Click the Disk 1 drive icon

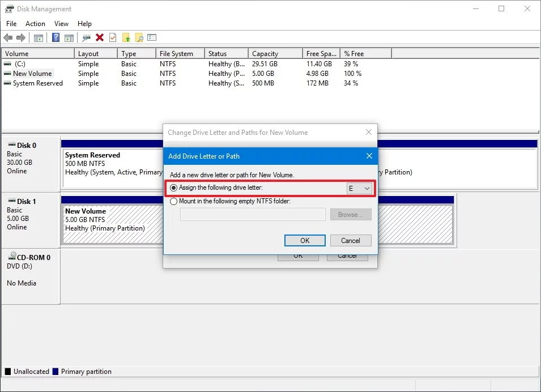pos(12,201)
